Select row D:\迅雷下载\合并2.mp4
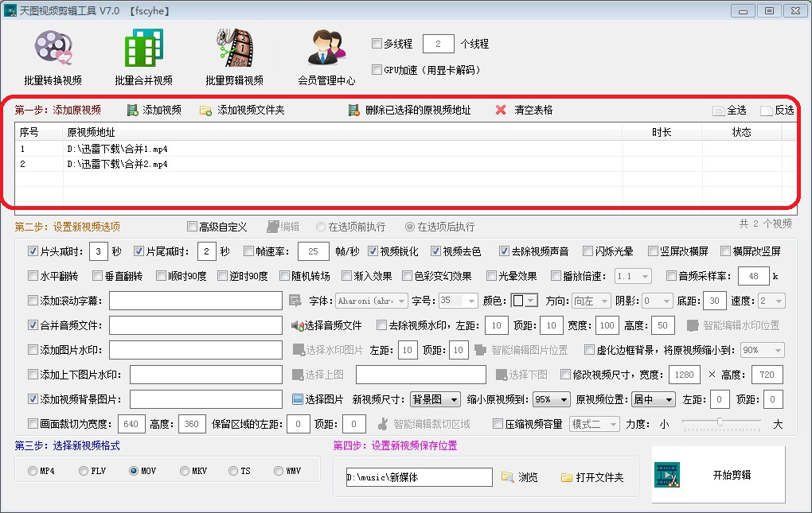Screen dimensions: 812x513 coord(406,164)
